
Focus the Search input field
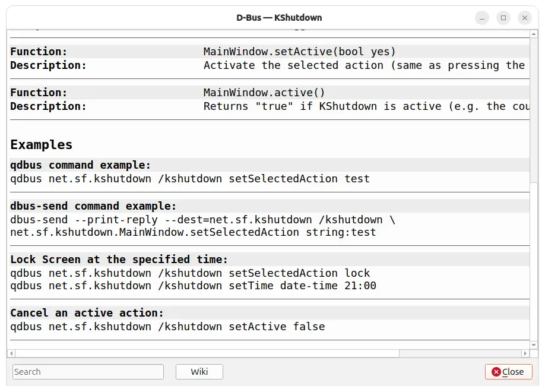88,372
